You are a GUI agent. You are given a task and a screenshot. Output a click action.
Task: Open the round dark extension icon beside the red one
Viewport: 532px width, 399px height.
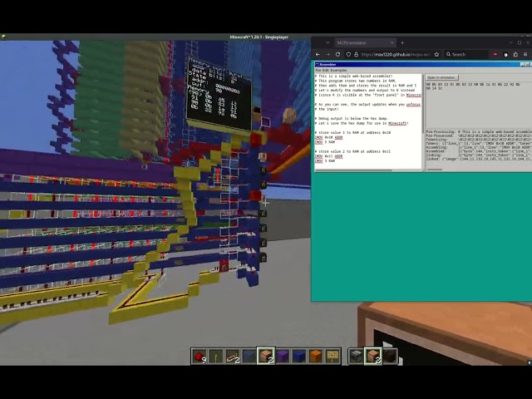pyautogui.click(x=505, y=54)
